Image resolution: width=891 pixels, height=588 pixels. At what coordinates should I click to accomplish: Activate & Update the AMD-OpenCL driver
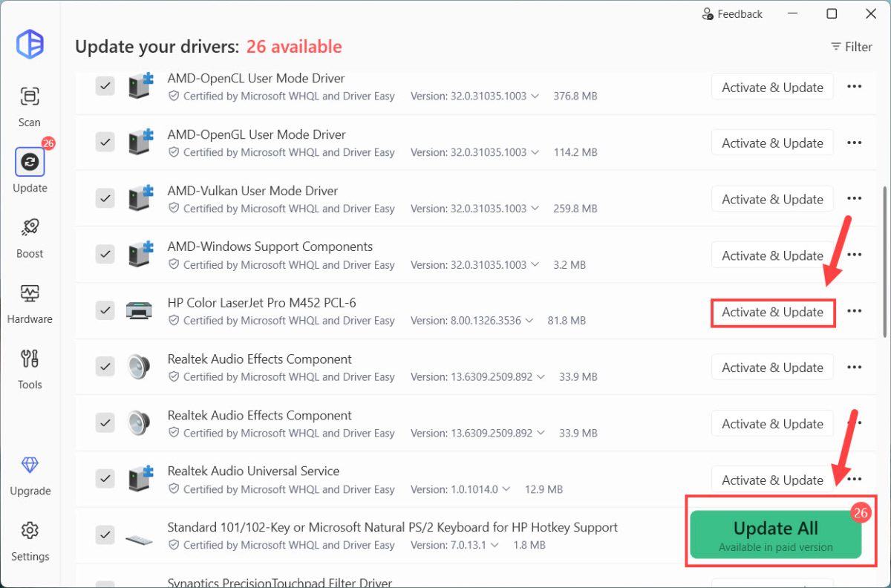pos(772,87)
